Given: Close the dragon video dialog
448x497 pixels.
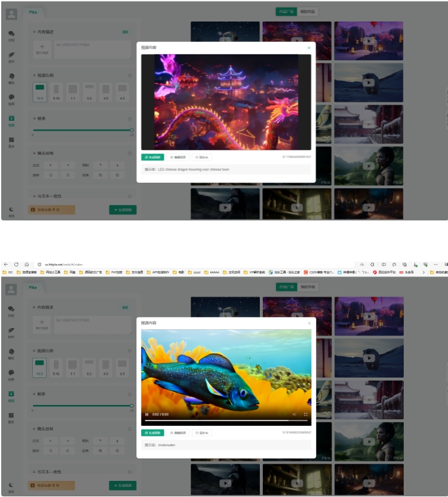Looking at the screenshot, I should point(309,48).
